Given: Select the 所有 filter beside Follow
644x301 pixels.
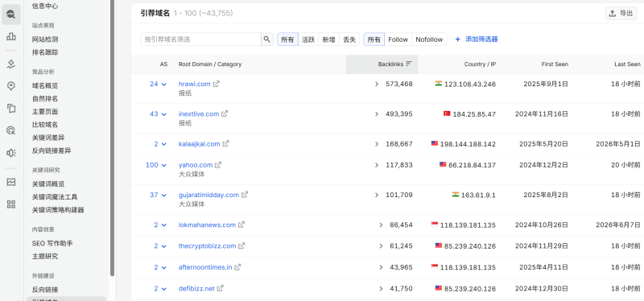Looking at the screenshot, I should 374,39.
